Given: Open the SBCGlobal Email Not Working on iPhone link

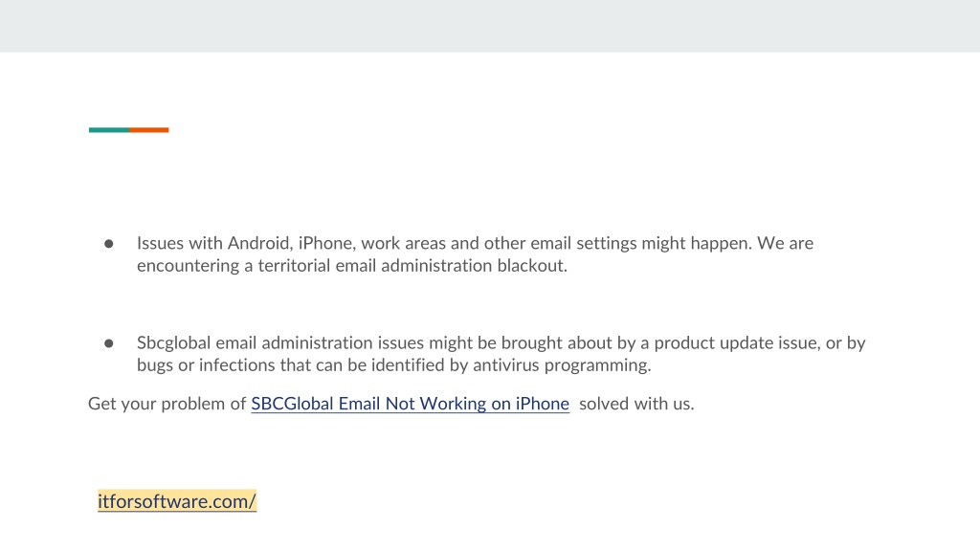Looking at the screenshot, I should point(410,404).
